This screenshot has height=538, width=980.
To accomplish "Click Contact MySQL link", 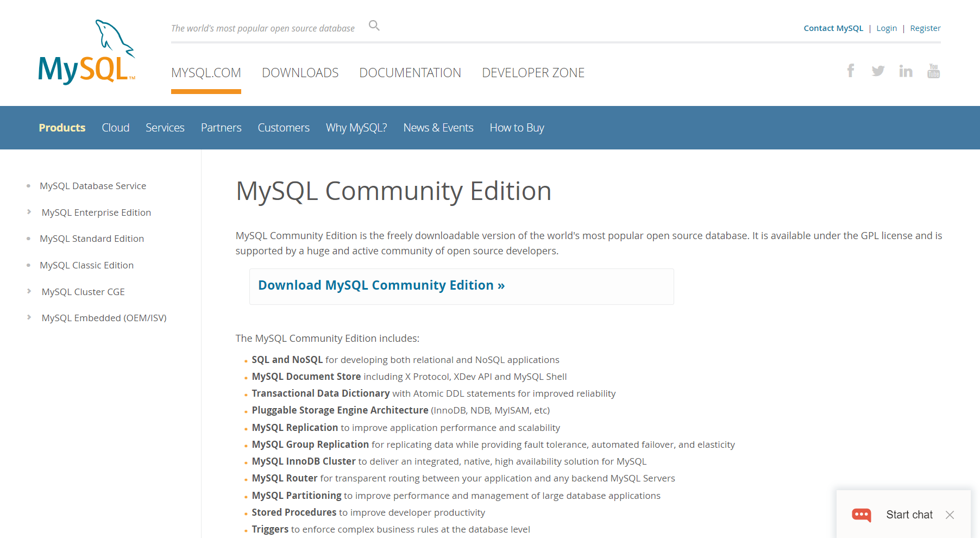I will (833, 28).
